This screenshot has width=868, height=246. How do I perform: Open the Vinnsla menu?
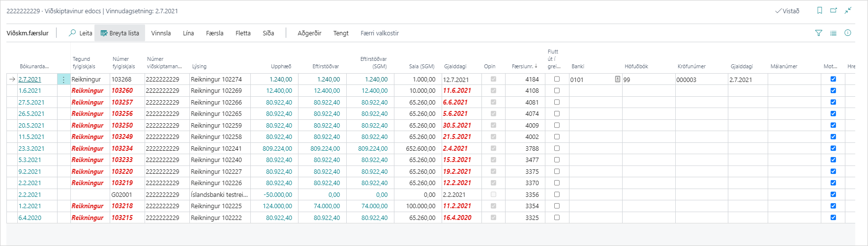pos(161,33)
